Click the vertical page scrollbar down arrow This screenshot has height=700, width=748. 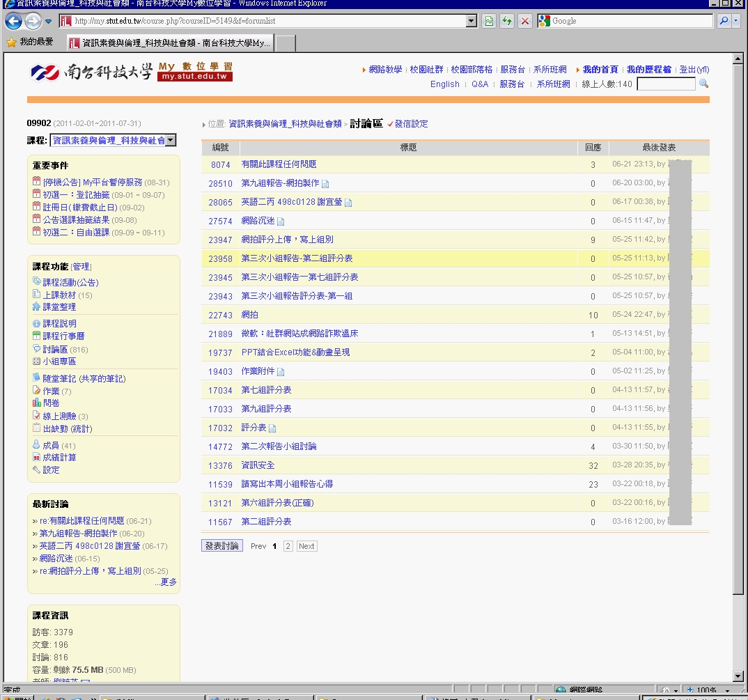[739, 676]
